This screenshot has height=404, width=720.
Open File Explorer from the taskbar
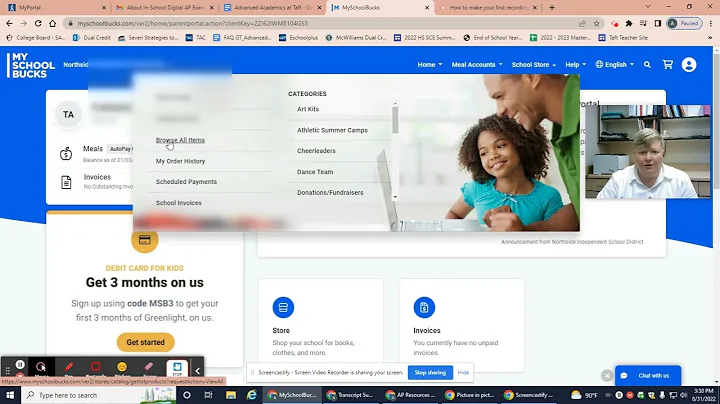point(231,395)
